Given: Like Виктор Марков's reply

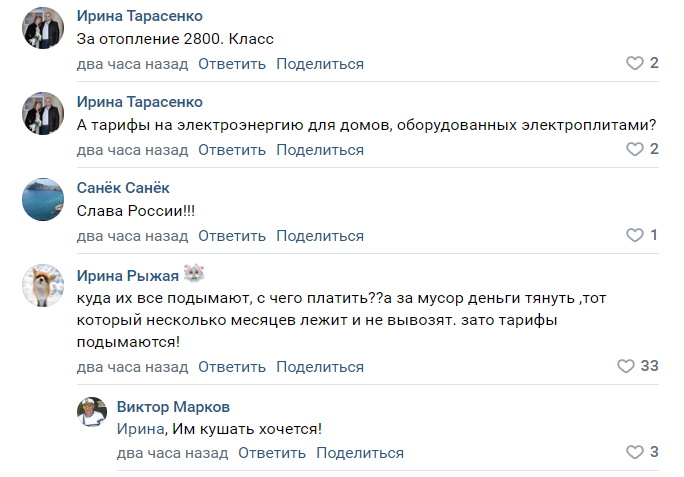Looking at the screenshot, I should coord(634,452).
